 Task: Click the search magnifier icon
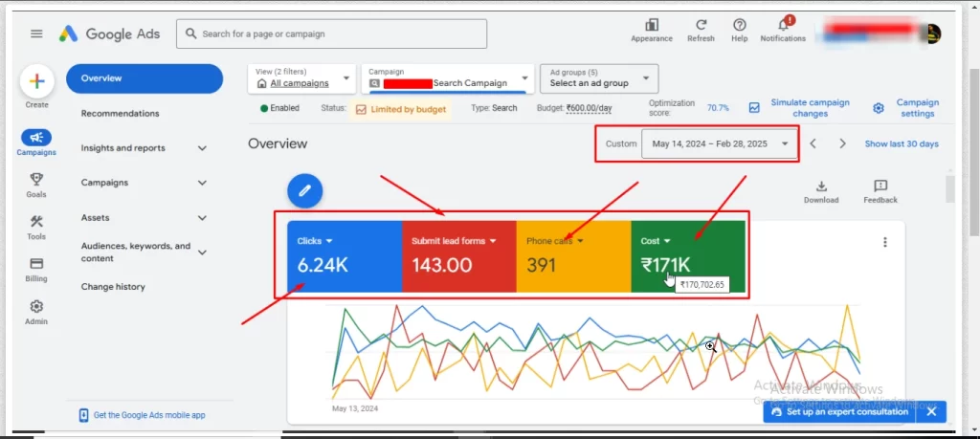pos(191,33)
